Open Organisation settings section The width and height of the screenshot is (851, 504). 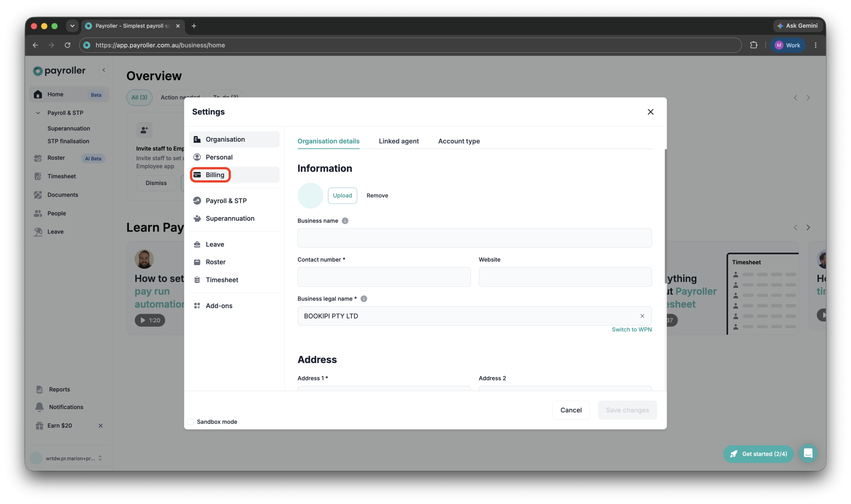coord(234,139)
